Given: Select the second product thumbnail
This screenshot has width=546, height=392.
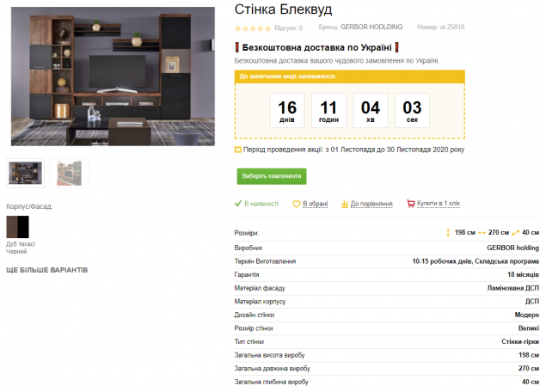Looking at the screenshot, I should click(x=69, y=174).
